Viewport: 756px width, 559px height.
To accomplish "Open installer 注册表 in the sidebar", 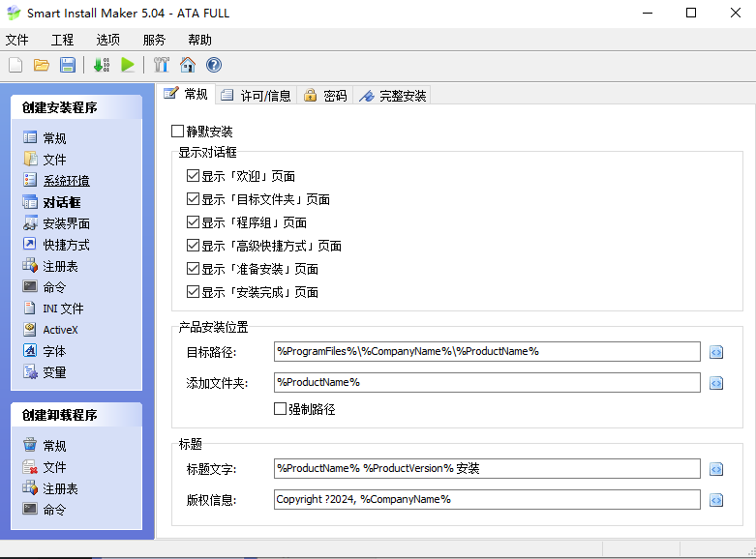I will click(50, 266).
